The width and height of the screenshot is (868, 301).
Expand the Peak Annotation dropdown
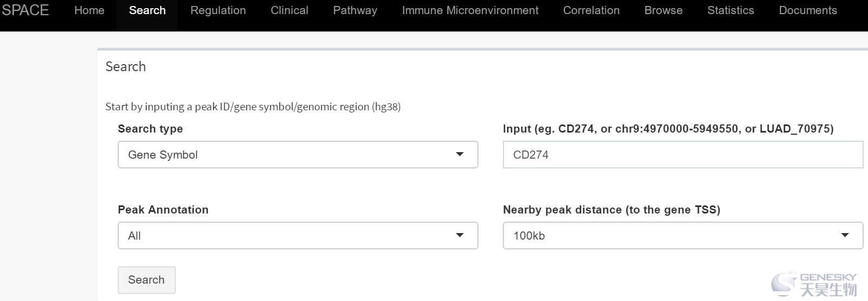[x=298, y=236]
